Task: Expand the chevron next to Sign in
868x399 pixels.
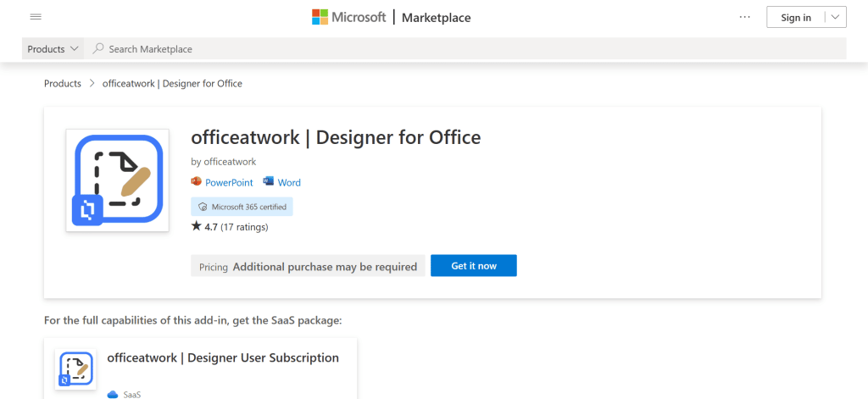Action: point(835,17)
